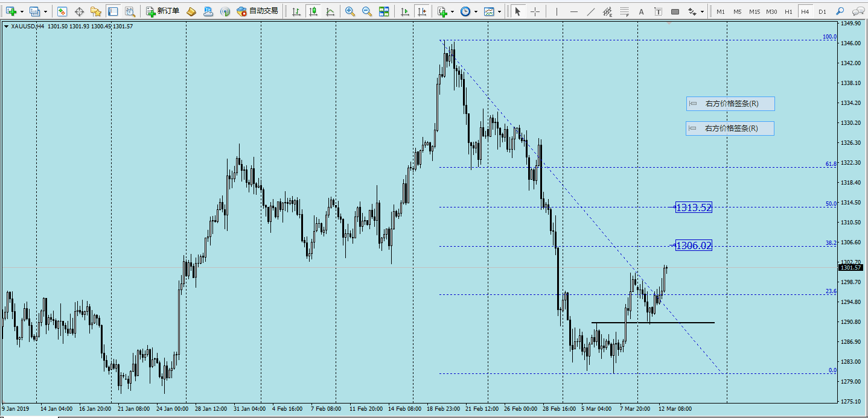Select the standard cursor arrow tool
Image resolution: width=868 pixels, height=418 pixels.
pyautogui.click(x=518, y=11)
